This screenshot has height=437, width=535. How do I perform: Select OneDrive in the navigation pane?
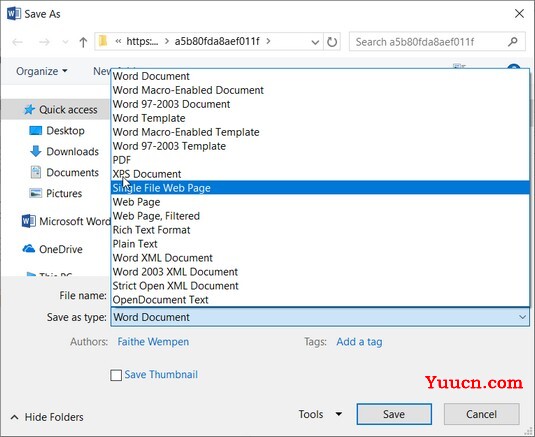click(x=61, y=249)
